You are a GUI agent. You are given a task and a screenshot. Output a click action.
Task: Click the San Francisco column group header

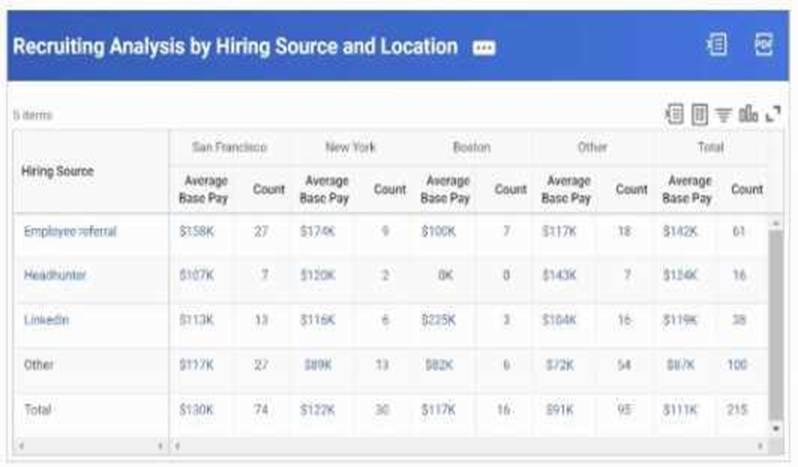229,147
